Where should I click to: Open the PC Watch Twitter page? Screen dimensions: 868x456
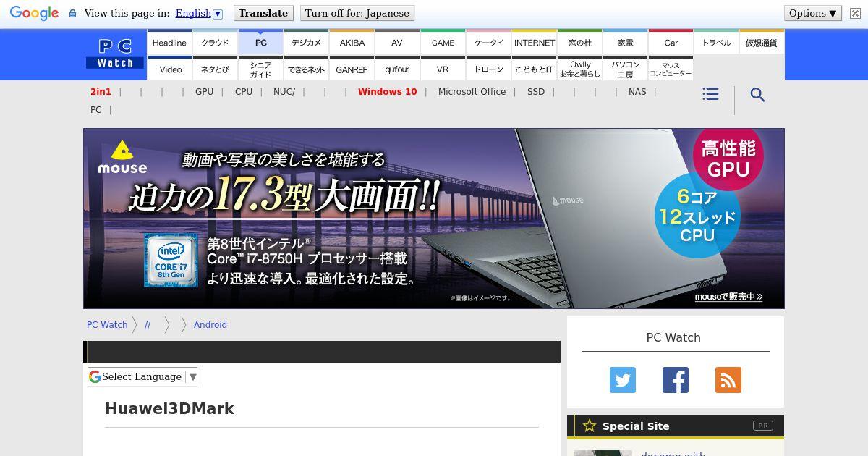pos(623,380)
